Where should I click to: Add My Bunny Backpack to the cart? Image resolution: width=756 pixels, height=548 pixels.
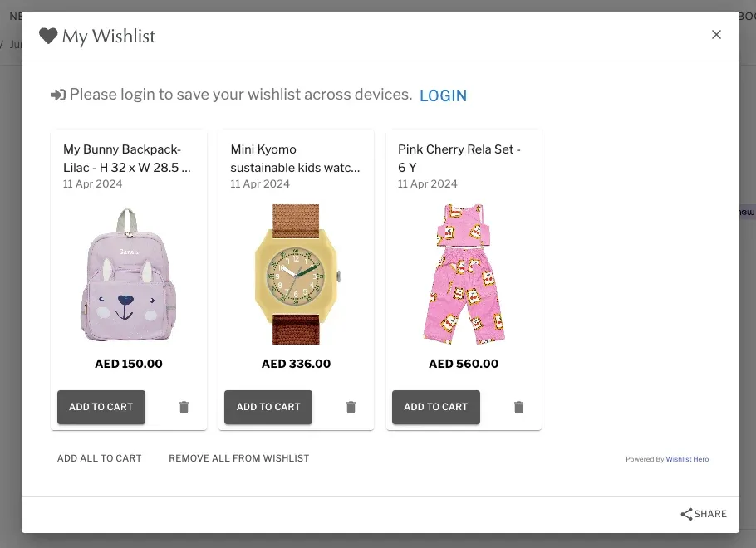(101, 407)
